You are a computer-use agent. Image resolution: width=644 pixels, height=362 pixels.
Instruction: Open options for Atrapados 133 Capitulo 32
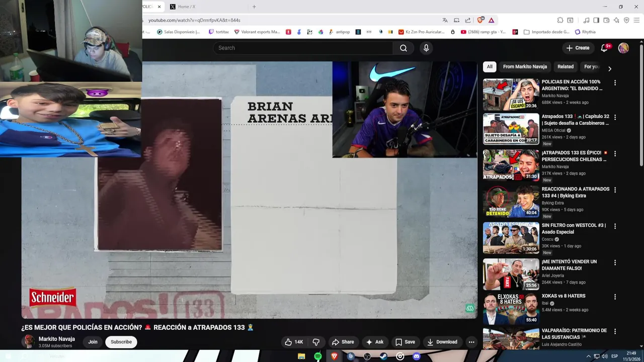[x=615, y=117]
